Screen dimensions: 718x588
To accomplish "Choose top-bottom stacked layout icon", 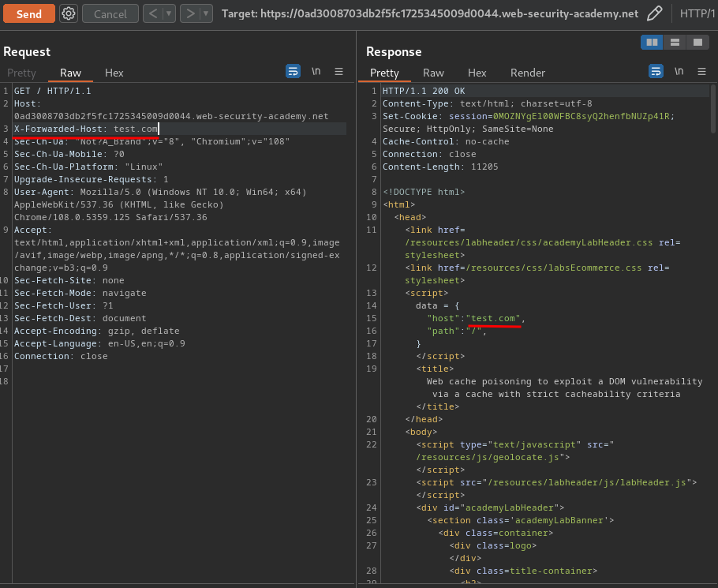I will coord(675,43).
